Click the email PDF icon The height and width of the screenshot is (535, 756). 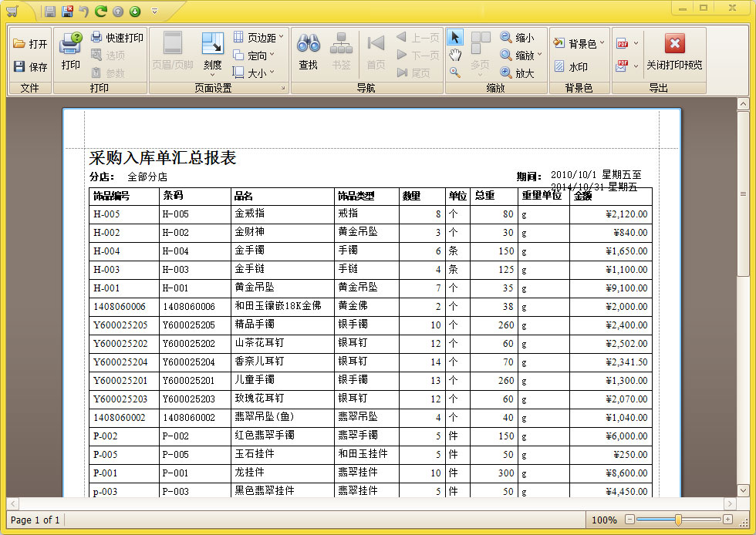tap(622, 66)
